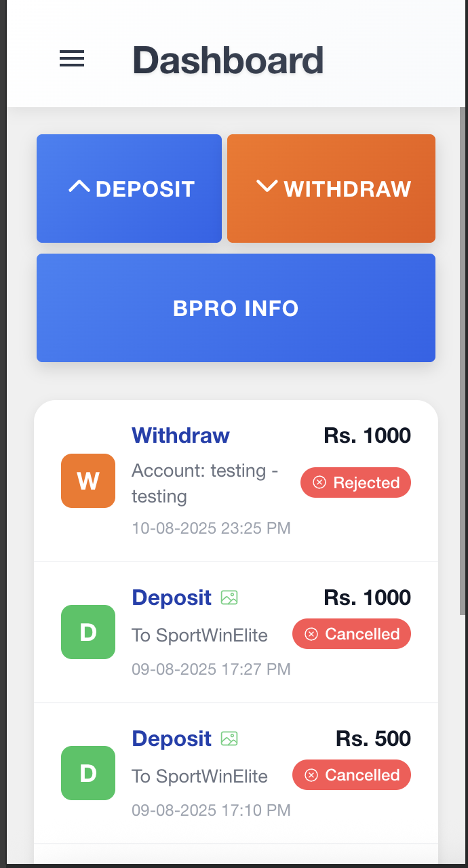Click the orange W withdraw transaction icon

coord(88,480)
